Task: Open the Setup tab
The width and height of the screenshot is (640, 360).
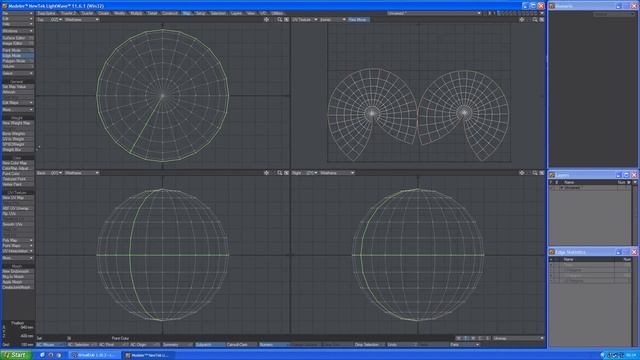Action: (200, 13)
